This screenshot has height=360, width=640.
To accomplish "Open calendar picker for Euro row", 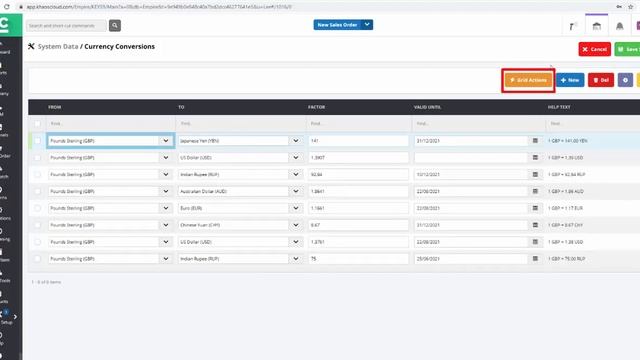I will click(x=535, y=208).
